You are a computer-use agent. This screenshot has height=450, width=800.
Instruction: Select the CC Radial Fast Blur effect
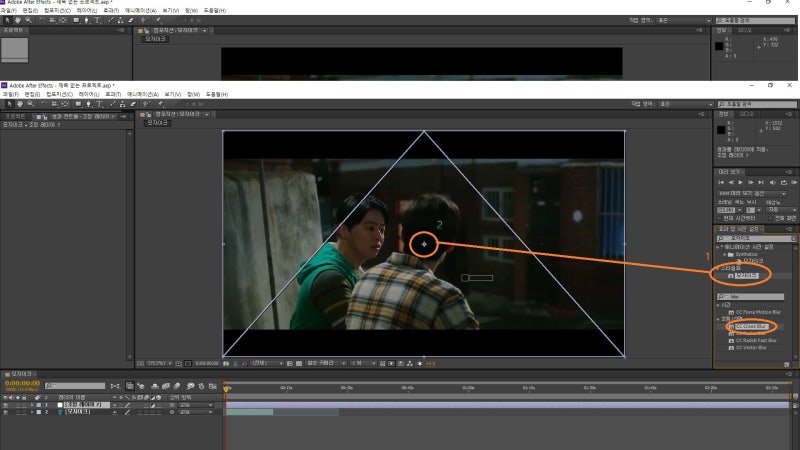click(756, 340)
